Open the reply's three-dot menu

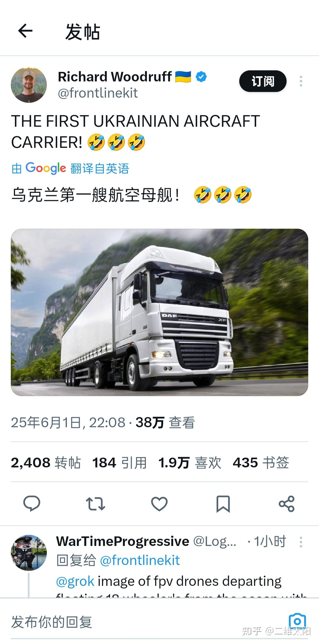tap(301, 542)
